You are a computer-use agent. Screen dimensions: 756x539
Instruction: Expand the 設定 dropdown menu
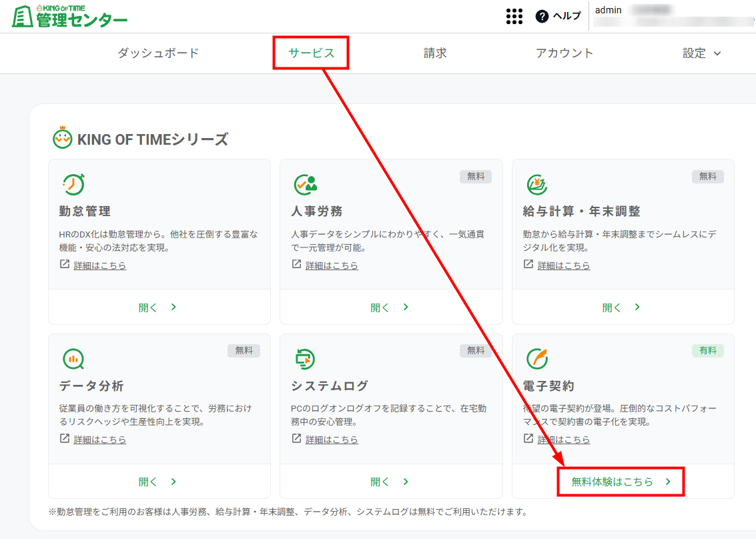point(701,53)
